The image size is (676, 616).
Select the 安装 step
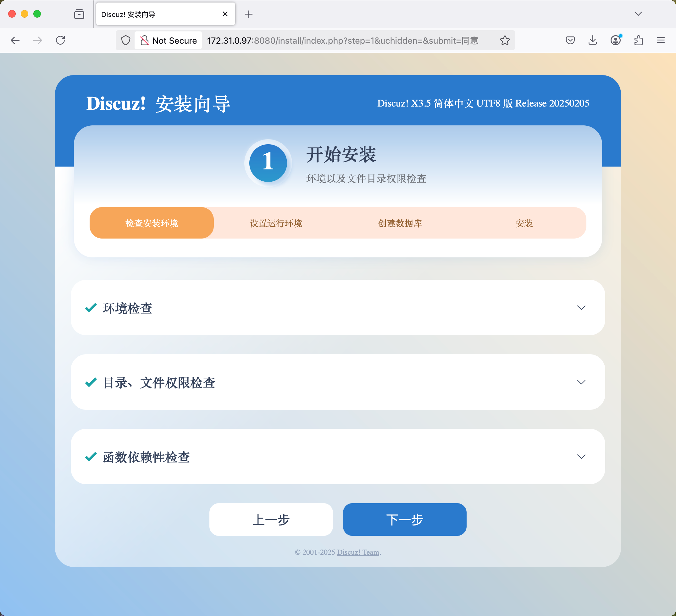tap(524, 223)
